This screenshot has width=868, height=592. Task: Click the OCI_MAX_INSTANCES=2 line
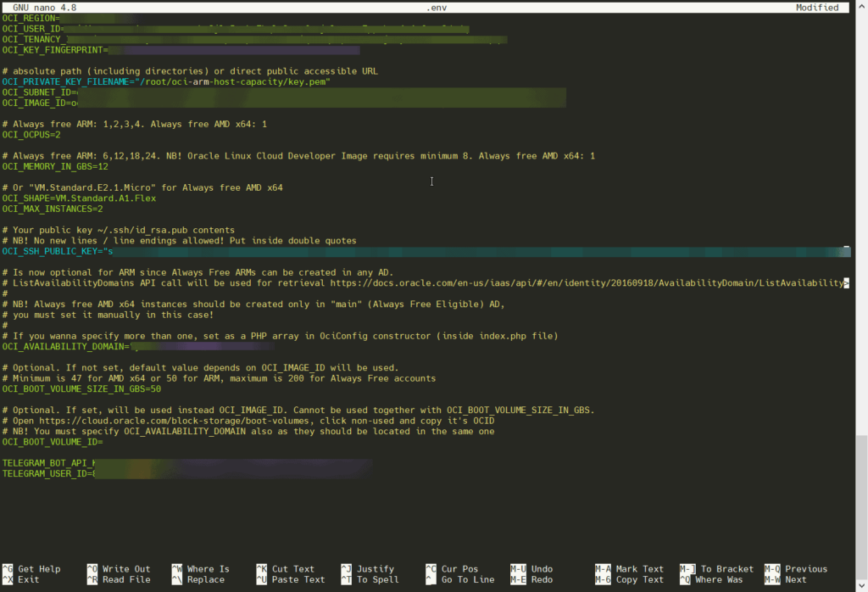[53, 209]
